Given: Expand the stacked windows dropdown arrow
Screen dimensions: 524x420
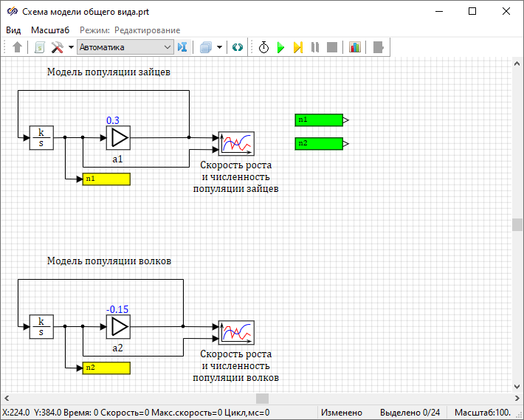Looking at the screenshot, I should (219, 47).
